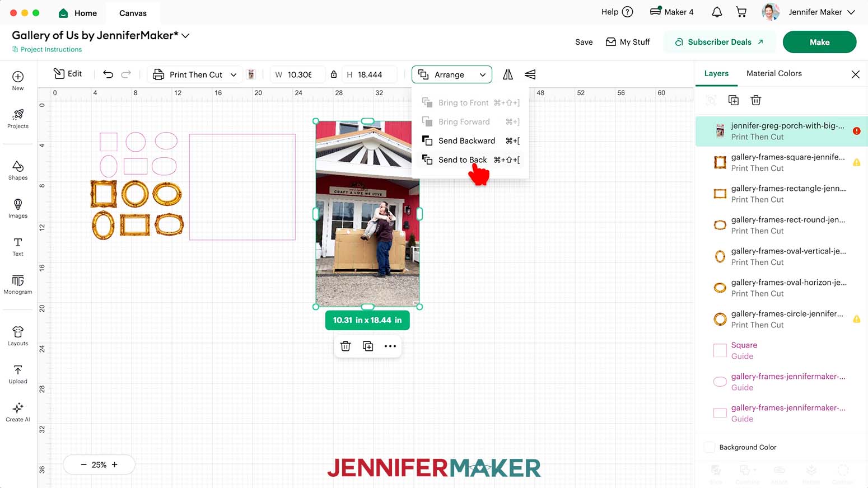Zoom in with plus button
Screen dimensions: 868x488
[x=115, y=464]
